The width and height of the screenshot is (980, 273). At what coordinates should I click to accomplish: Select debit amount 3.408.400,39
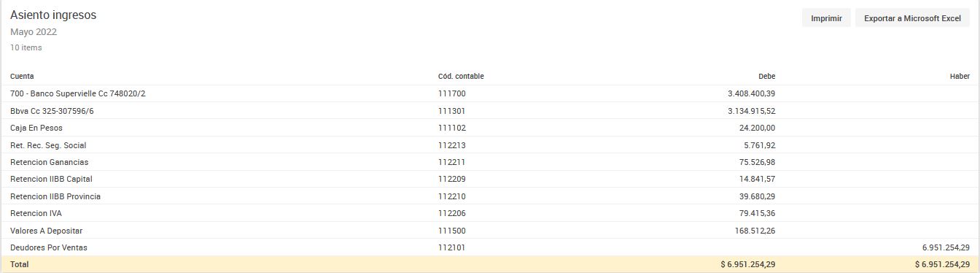pyautogui.click(x=751, y=93)
